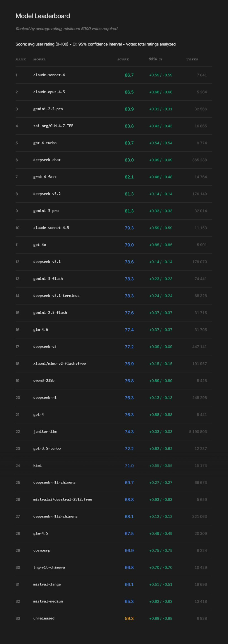Screen dimensions: 228x644
Task: Select mistralai/devstral-2512:free model name
Action: 63,499
